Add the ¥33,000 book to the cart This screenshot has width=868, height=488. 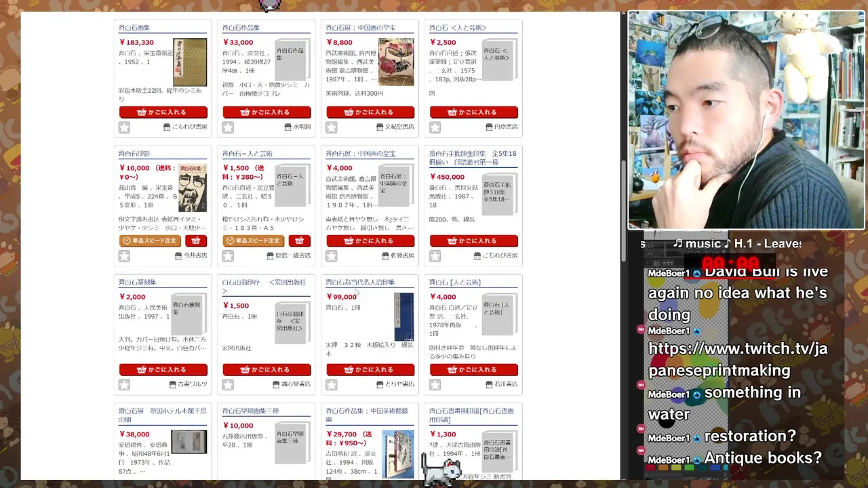coord(267,112)
